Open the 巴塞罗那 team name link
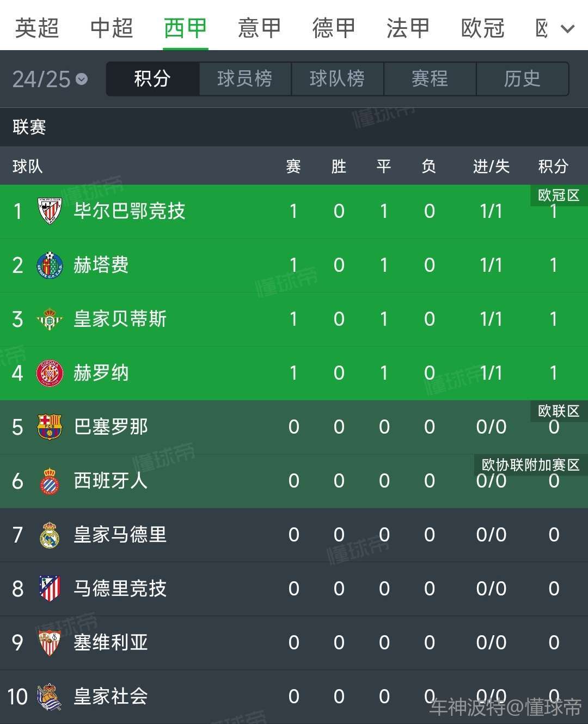Image resolution: width=588 pixels, height=724 pixels. [111, 427]
